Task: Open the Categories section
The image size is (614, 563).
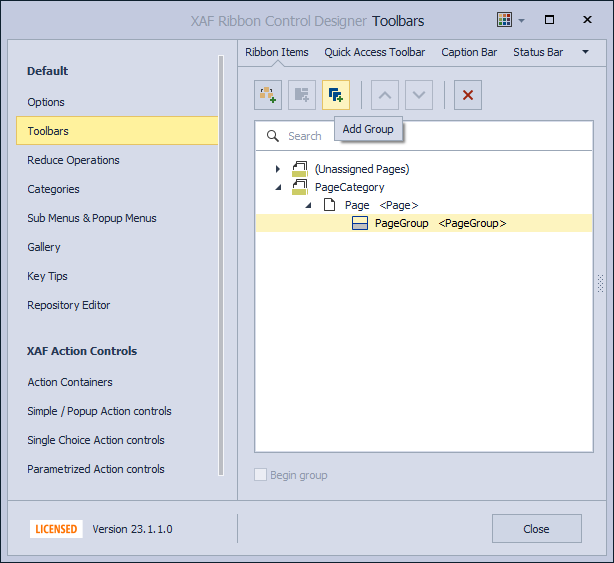Action: point(53,189)
